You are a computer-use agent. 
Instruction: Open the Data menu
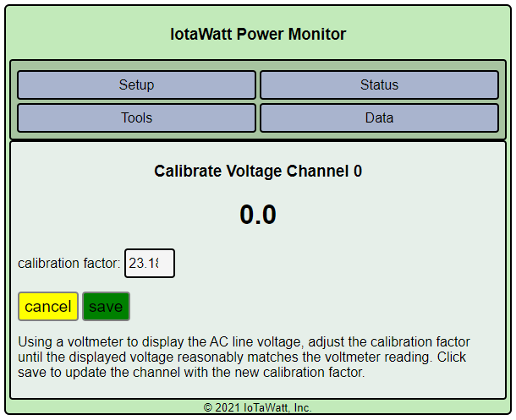point(379,118)
